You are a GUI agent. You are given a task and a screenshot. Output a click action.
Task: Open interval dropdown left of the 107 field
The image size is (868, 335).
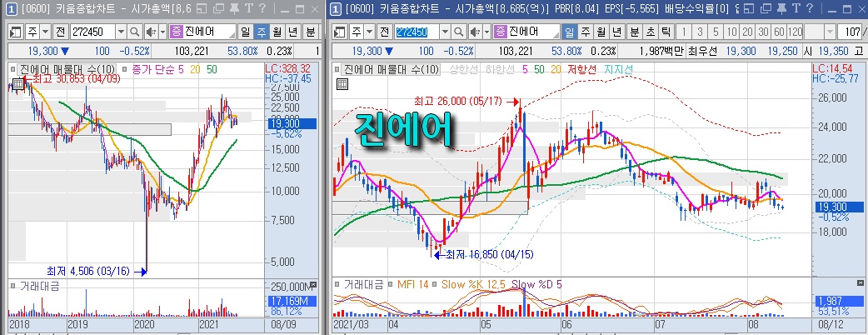[x=830, y=32]
